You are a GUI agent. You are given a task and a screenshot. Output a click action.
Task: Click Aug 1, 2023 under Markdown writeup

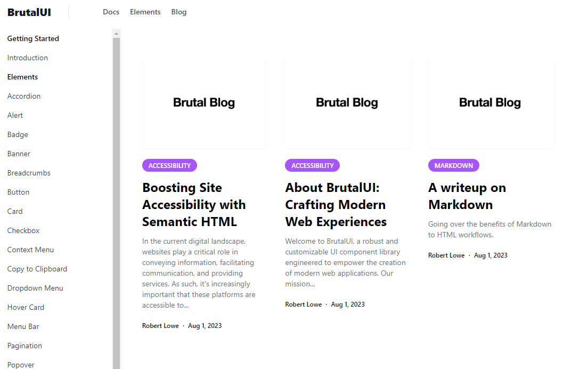point(491,255)
